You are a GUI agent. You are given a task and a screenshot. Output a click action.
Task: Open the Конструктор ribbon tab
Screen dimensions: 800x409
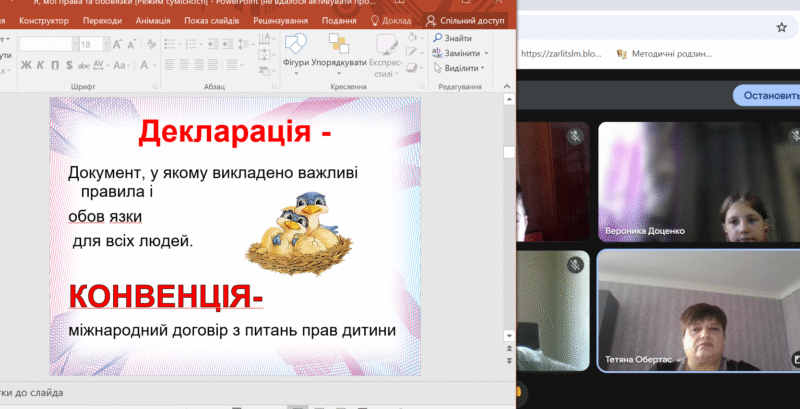44,20
